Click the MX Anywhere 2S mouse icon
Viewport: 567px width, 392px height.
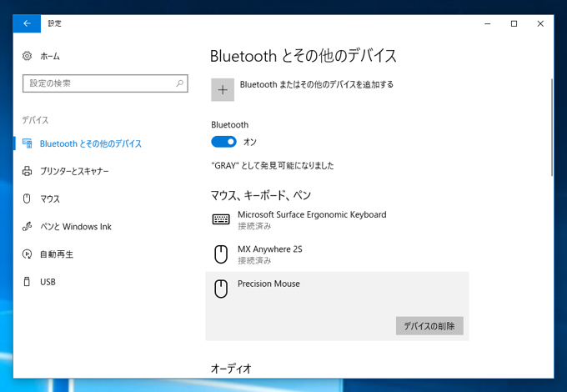point(221,254)
